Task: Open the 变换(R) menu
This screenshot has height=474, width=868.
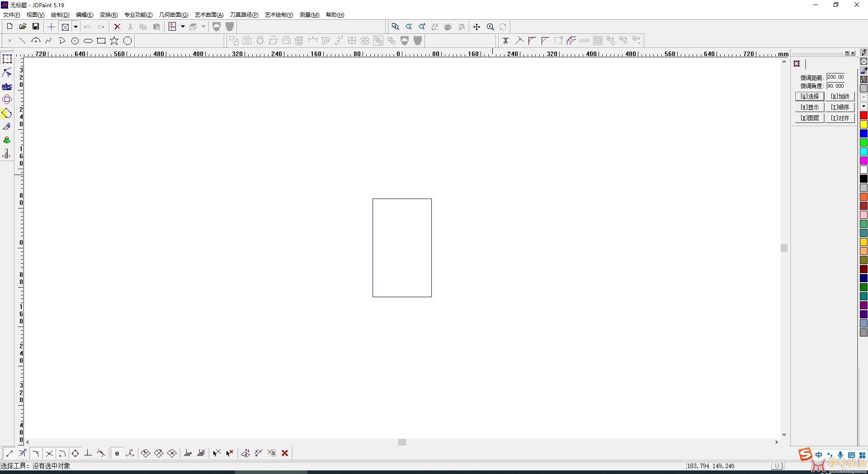Action: tap(108, 15)
